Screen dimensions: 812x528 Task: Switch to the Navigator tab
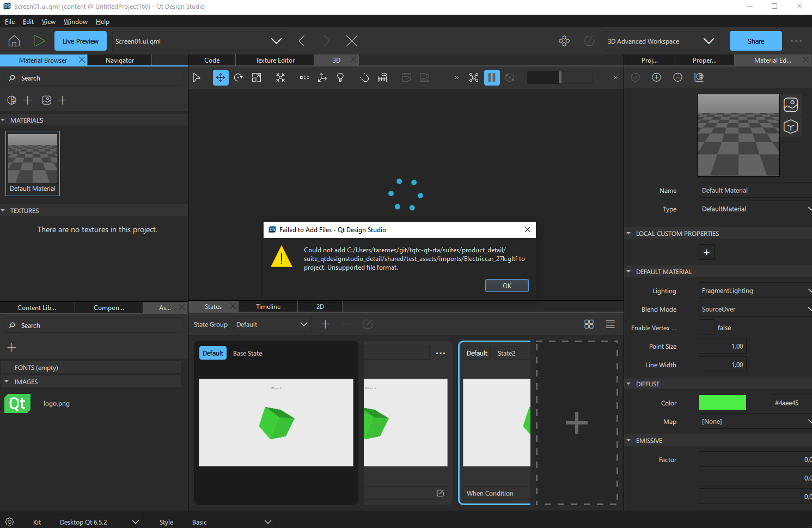point(120,60)
